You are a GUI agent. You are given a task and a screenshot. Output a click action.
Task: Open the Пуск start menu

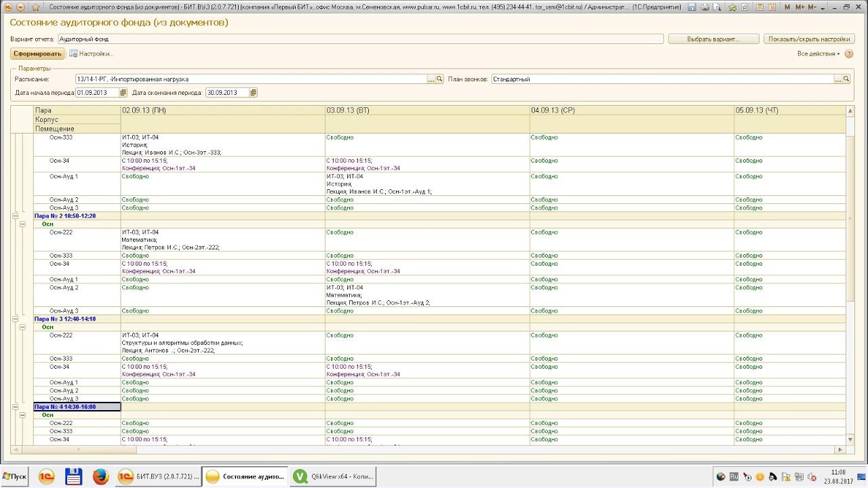tap(15, 476)
